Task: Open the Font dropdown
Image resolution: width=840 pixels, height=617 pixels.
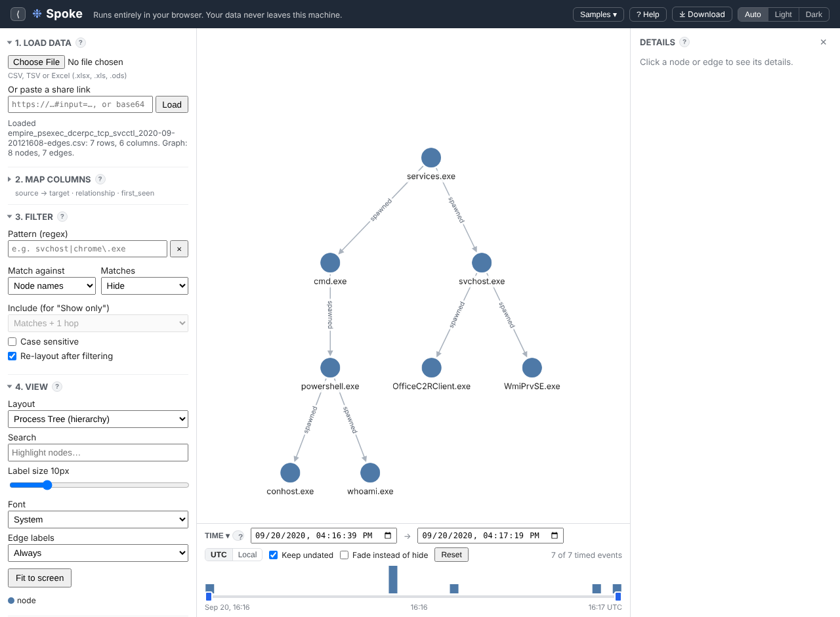Action: (98, 519)
